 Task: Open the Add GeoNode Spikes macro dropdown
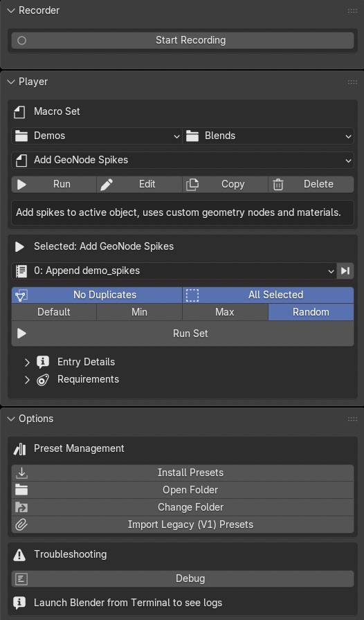pyautogui.click(x=183, y=160)
